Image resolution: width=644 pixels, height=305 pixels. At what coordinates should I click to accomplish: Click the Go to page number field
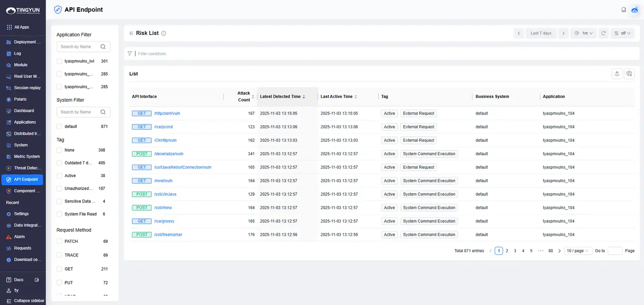point(614,251)
